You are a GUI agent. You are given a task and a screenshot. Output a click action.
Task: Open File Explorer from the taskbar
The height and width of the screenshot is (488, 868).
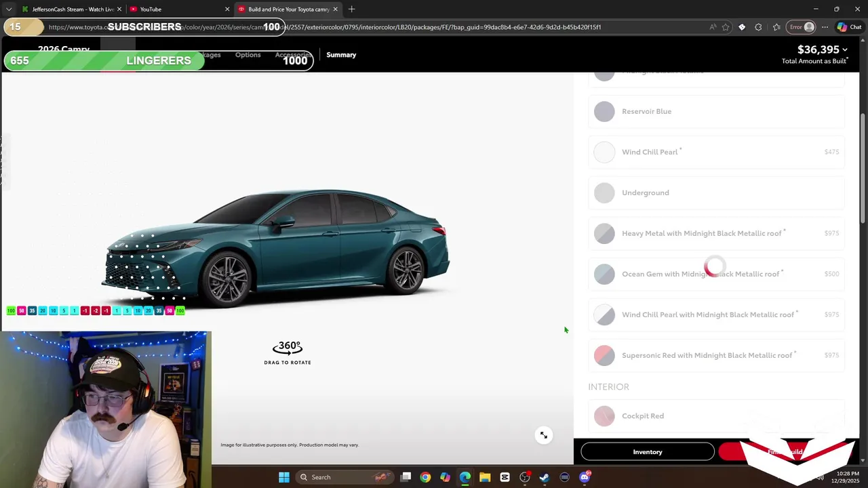[485, 477]
